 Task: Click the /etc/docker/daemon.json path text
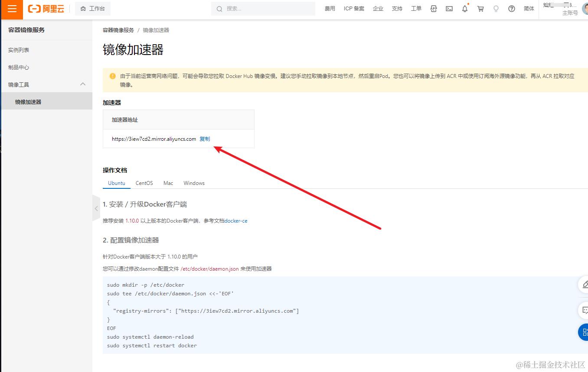coord(209,269)
